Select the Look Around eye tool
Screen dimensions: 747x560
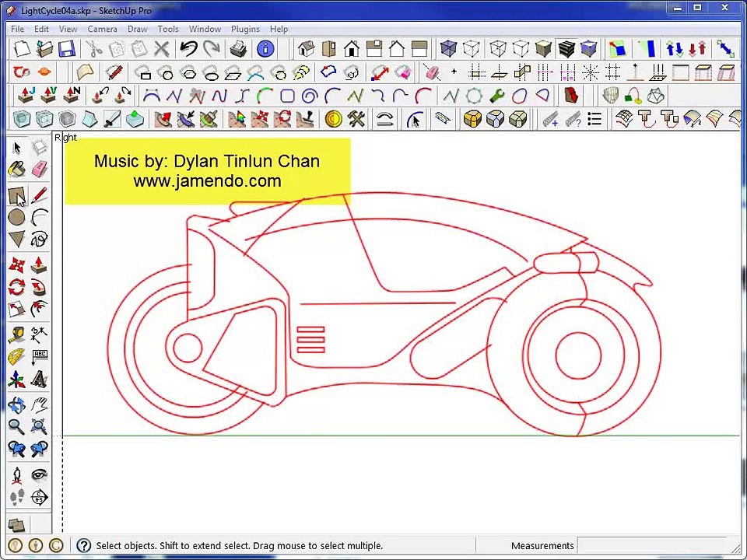pos(40,474)
